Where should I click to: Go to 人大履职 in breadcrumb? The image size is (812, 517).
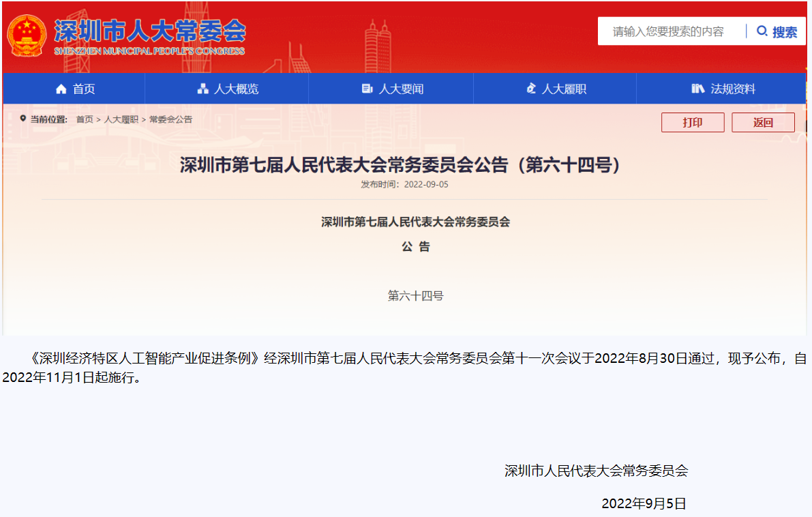tap(121, 119)
